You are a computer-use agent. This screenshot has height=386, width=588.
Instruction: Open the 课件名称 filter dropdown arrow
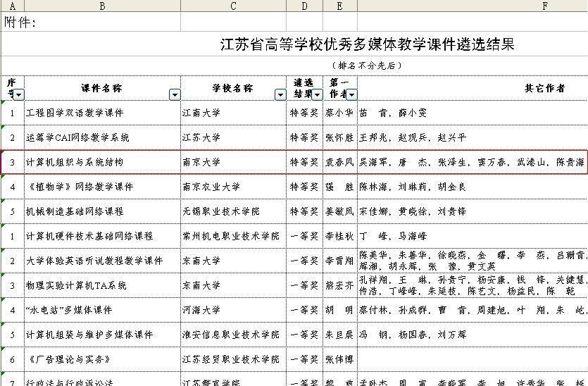click(175, 95)
